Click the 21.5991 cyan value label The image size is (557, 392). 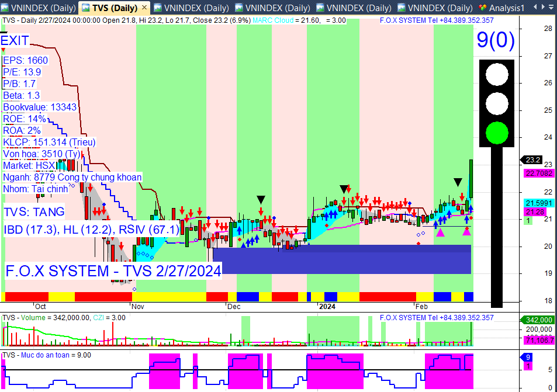pos(539,203)
